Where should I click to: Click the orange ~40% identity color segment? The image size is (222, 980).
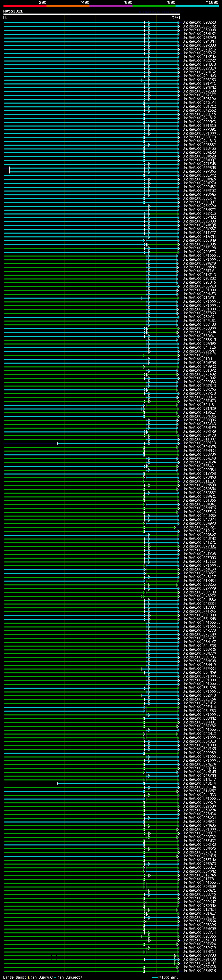68,6
